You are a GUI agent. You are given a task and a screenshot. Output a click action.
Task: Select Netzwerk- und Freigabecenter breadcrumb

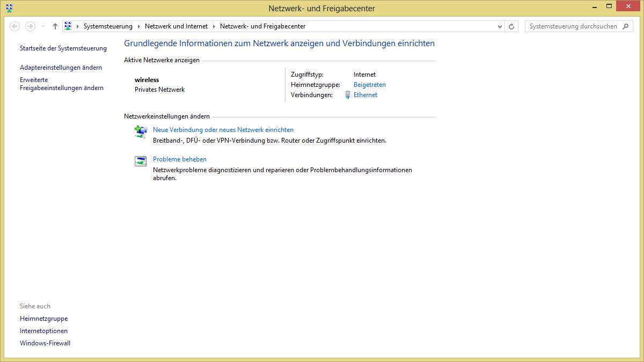tap(262, 26)
